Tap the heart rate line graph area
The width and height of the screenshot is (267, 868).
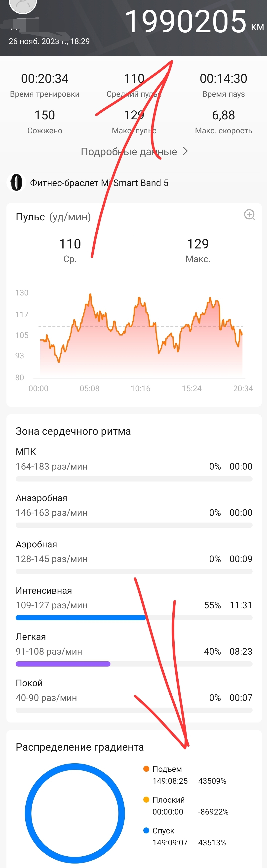141,335
